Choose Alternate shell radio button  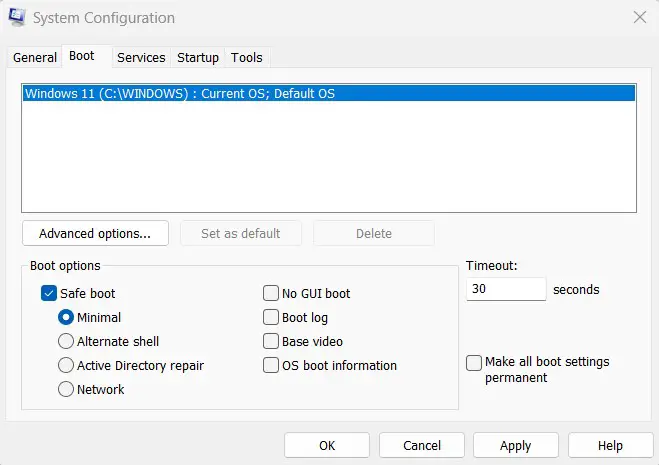pyautogui.click(x=67, y=342)
